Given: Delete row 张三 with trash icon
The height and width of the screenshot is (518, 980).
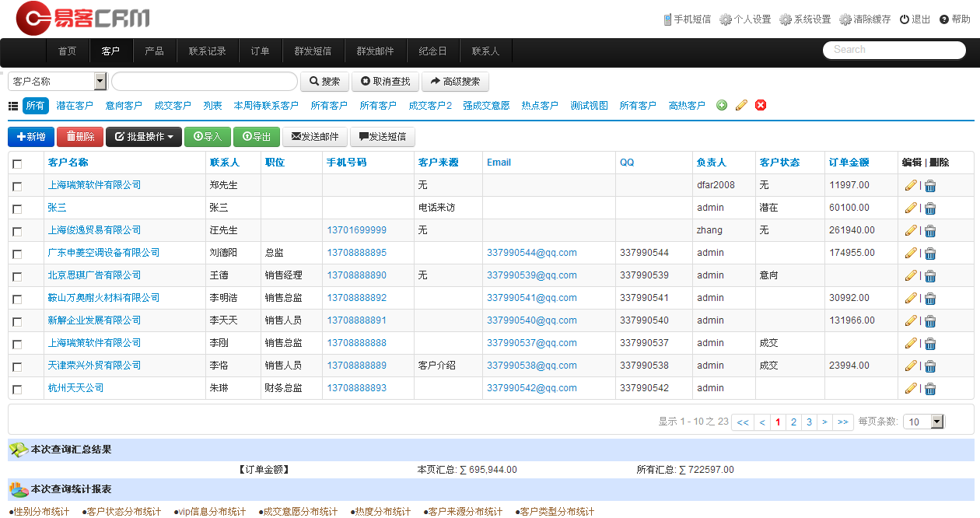Looking at the screenshot, I should tap(930, 208).
